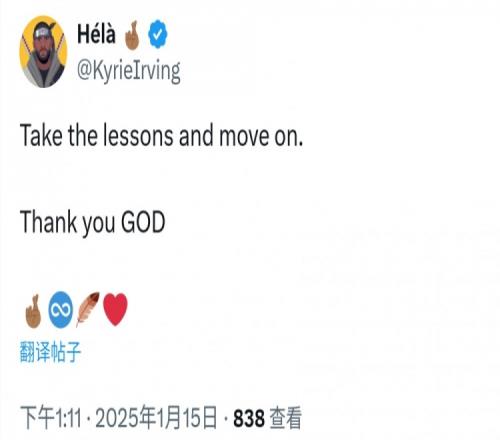Click the blue infinity emoji
500x440 pixels.
[61, 310]
